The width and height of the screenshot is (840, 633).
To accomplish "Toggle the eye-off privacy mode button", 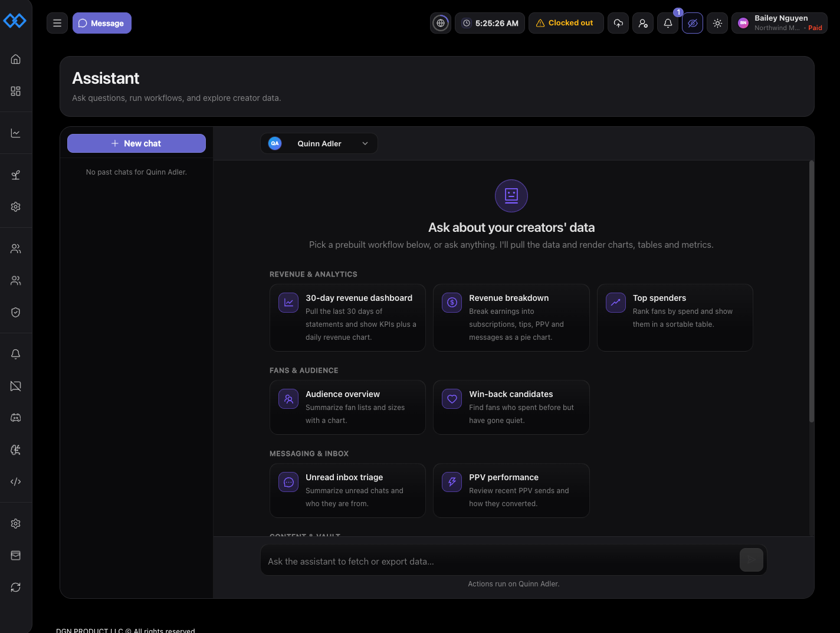I will (x=693, y=23).
